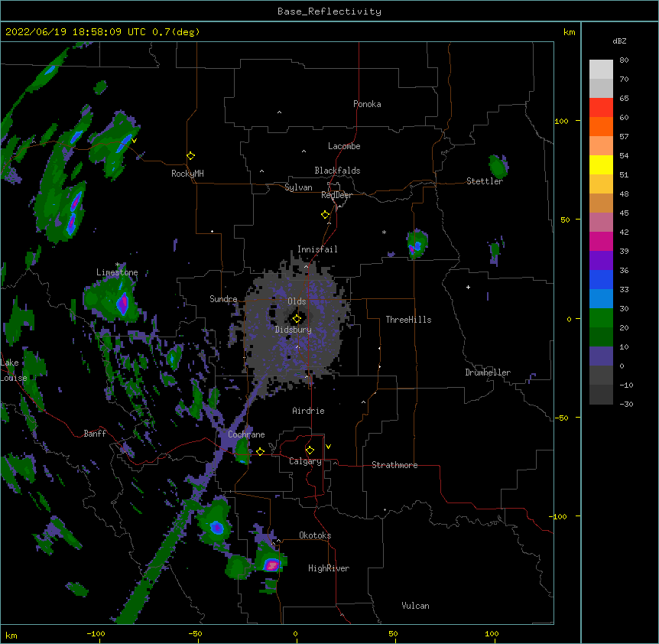Viewport: 659px width, 644px height.
Task: Click the Olds town label
Action: click(297, 301)
